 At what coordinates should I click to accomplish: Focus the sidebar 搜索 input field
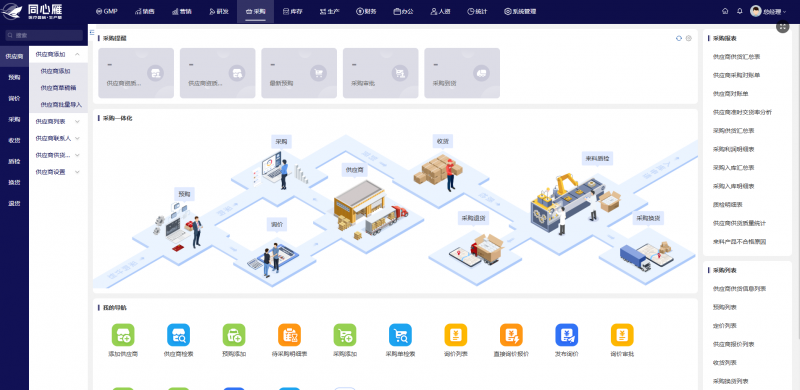point(44,35)
